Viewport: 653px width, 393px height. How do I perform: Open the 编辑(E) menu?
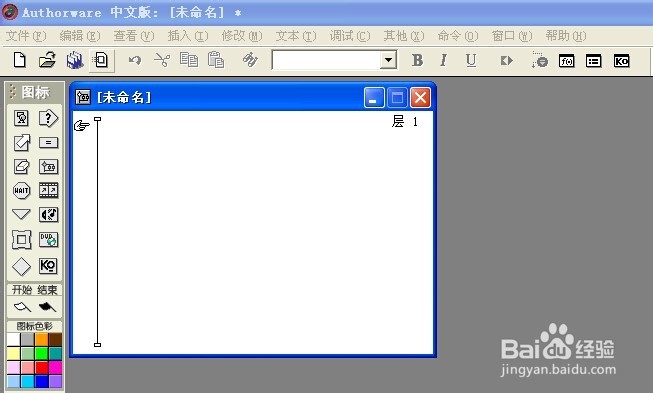point(80,36)
